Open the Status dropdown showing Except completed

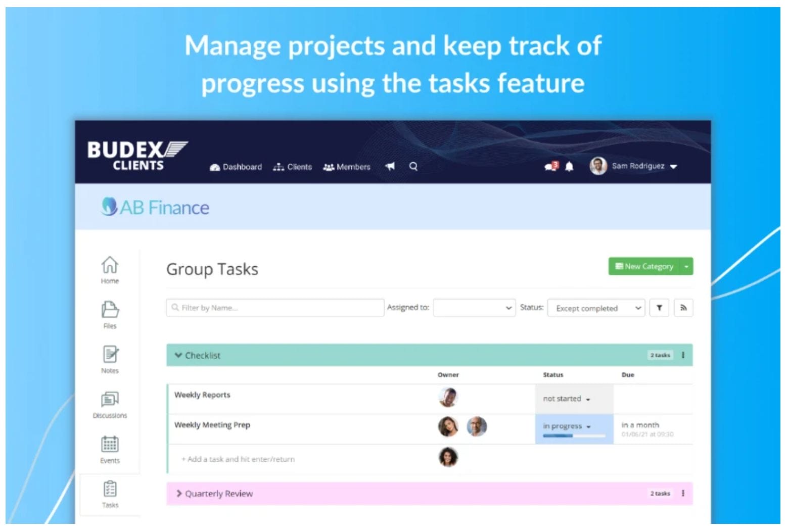pyautogui.click(x=596, y=308)
